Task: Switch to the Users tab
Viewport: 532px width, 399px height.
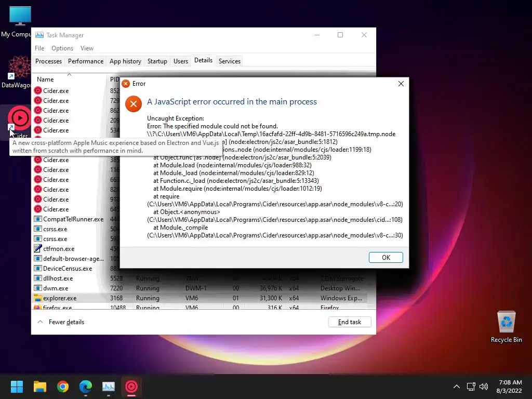Action: pos(180,61)
